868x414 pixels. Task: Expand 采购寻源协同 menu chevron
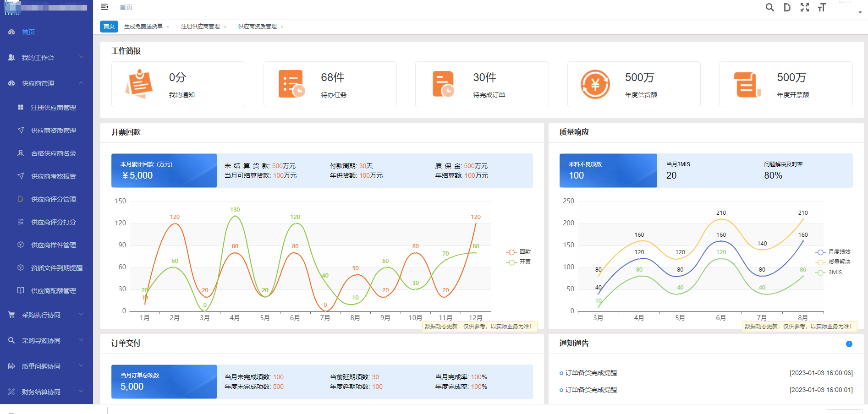coord(81,340)
